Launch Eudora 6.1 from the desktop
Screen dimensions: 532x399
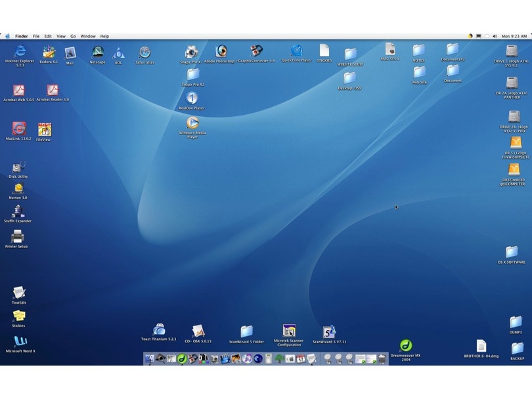49,52
